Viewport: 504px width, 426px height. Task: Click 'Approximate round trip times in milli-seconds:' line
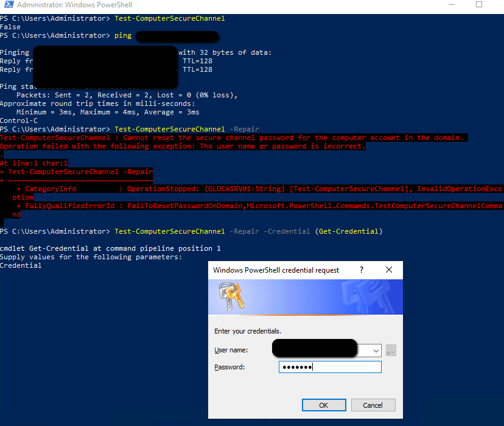coord(97,103)
